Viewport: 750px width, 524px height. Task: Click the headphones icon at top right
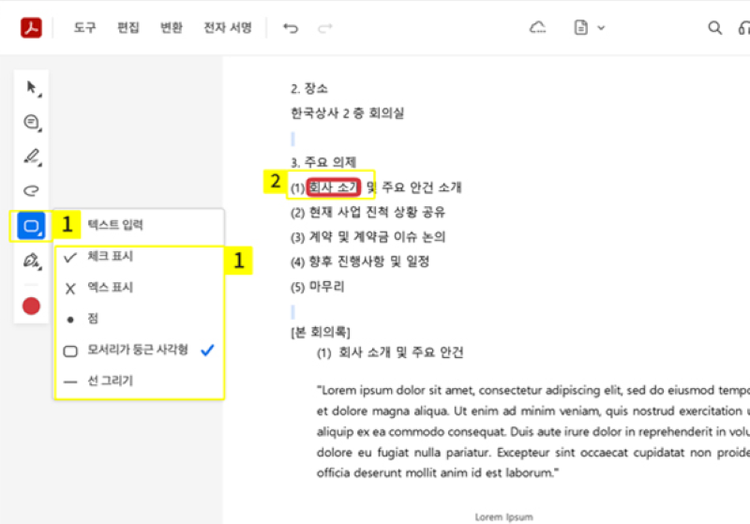(x=744, y=28)
